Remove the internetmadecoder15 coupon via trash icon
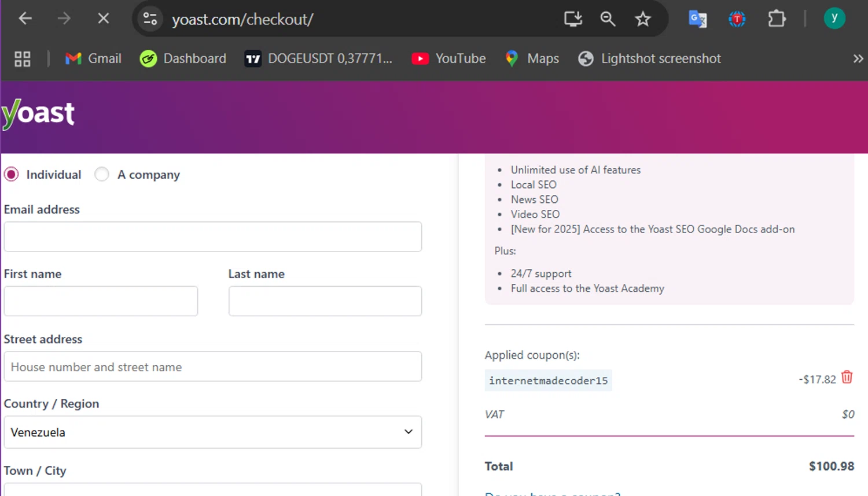 click(x=847, y=377)
